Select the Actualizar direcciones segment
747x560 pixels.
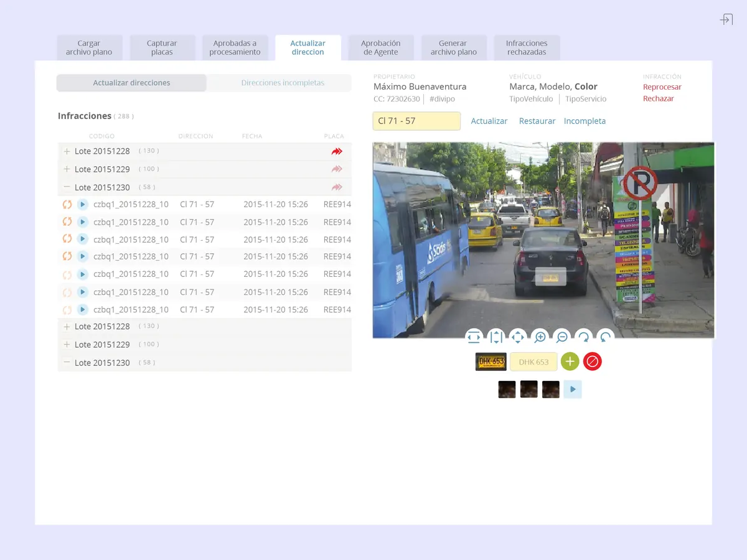[131, 83]
